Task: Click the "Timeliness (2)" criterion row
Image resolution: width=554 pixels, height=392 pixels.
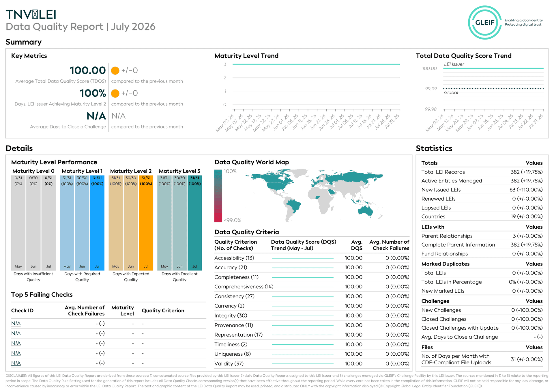Action: tap(312, 344)
